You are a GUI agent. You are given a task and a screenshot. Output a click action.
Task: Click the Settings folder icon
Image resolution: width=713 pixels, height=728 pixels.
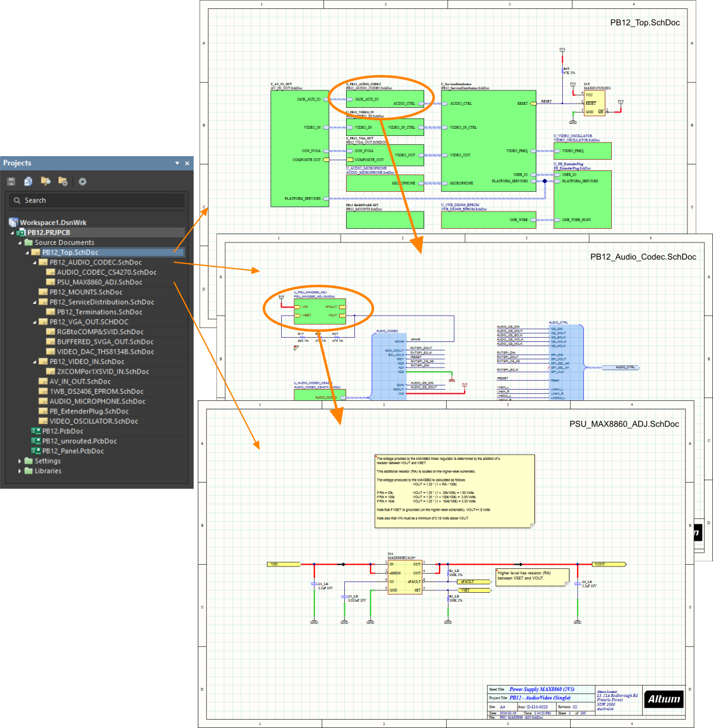coord(29,461)
